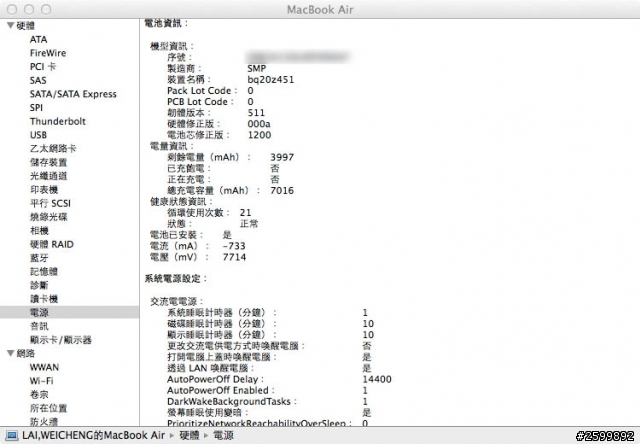Click the computer icon in the path bar
640x444 pixels.
coord(12,435)
